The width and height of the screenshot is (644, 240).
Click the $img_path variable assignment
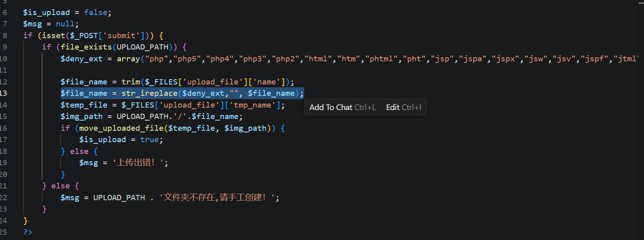click(x=82, y=117)
